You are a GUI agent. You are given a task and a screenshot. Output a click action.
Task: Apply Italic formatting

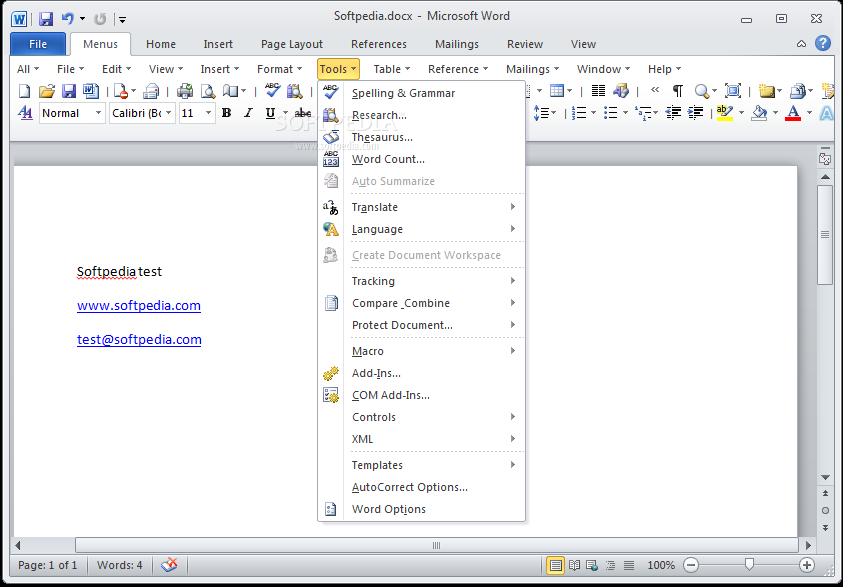pos(248,113)
